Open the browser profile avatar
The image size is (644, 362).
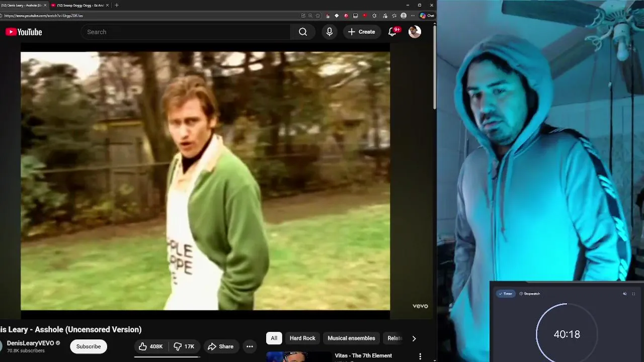tap(404, 16)
